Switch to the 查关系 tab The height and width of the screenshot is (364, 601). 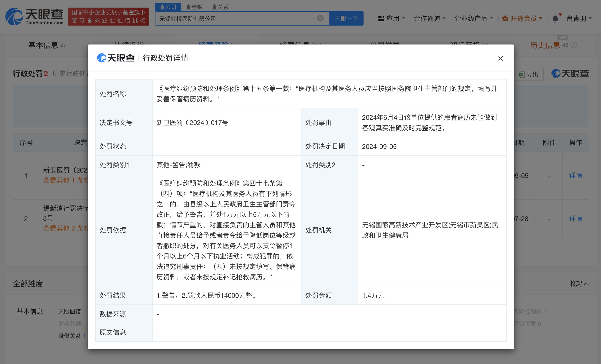point(220,7)
